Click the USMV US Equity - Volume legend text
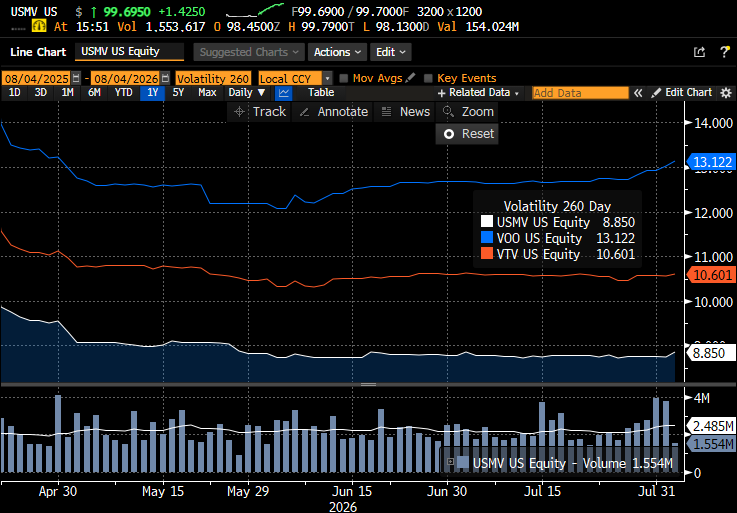737x513 pixels. click(572, 463)
